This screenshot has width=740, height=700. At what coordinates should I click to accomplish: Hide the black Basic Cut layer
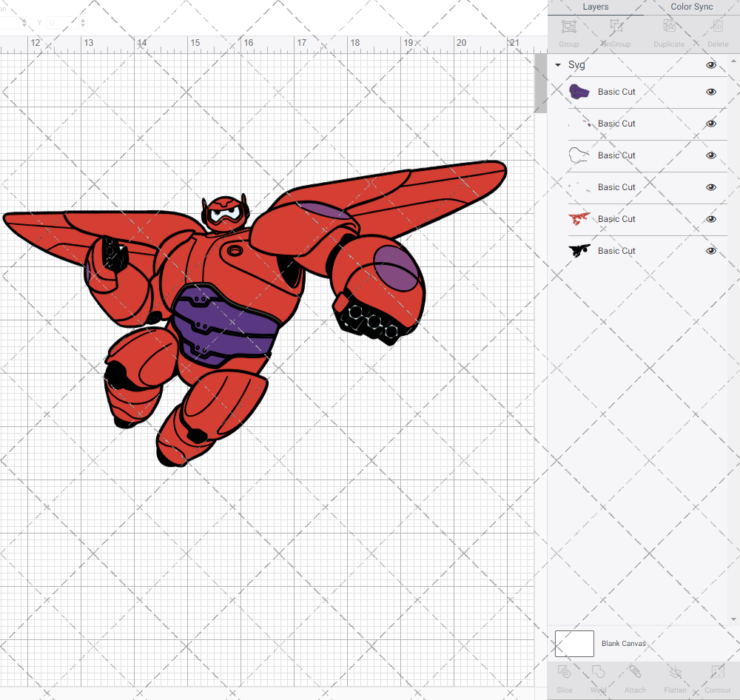pos(711,251)
